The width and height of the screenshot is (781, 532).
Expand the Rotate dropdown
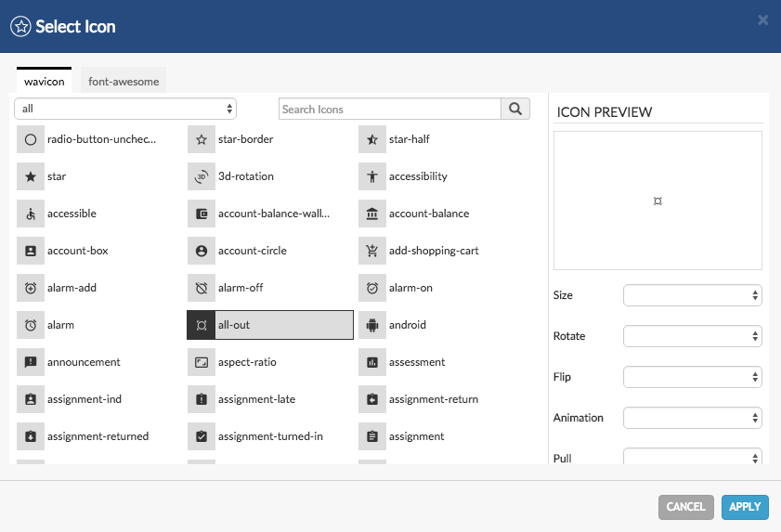coord(692,336)
